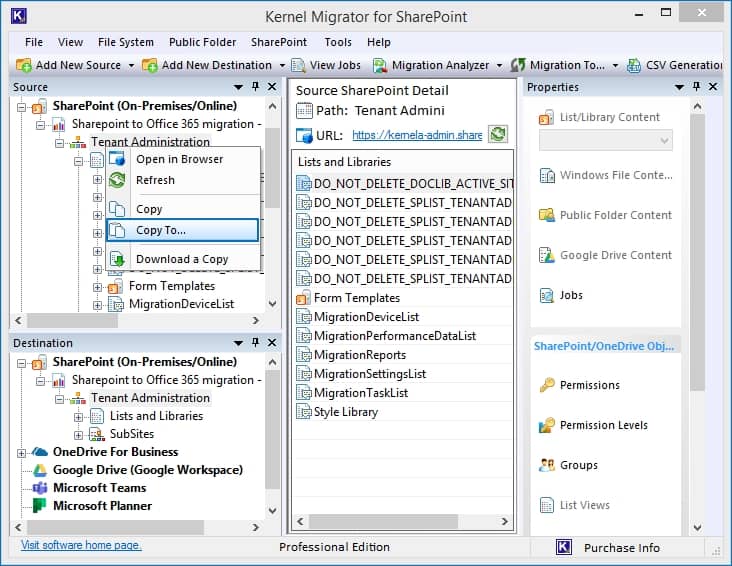Click the Form Templates icon in center list
This screenshot has width=732, height=566.
tap(303, 298)
